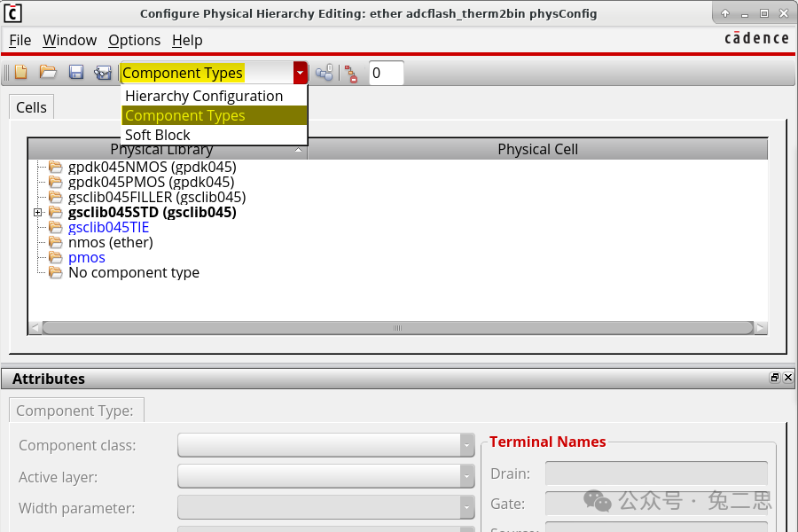This screenshot has height=532, width=798.
Task: Click the Gate terminal name field
Action: pyautogui.click(x=656, y=504)
